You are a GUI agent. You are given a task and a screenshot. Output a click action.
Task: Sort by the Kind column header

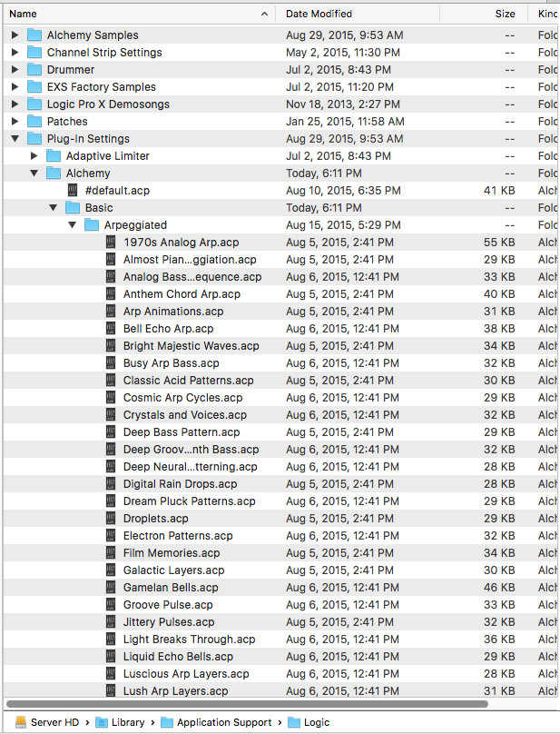[544, 14]
